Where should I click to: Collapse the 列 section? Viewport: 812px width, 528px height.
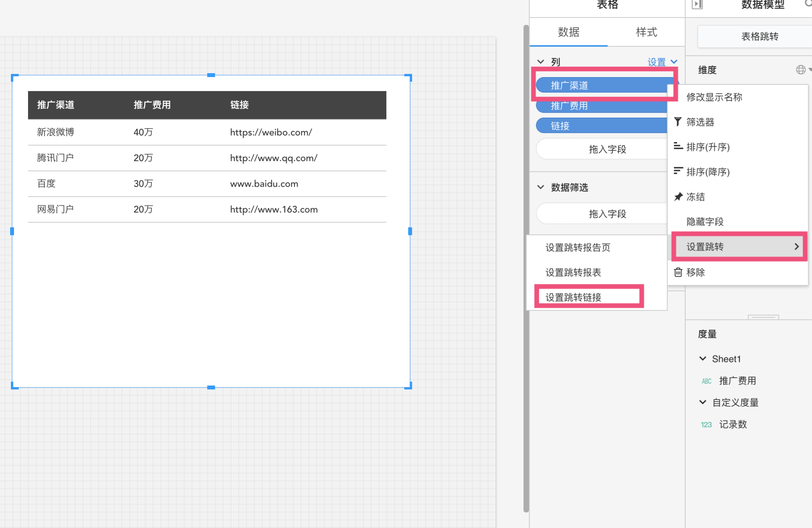[x=541, y=62]
